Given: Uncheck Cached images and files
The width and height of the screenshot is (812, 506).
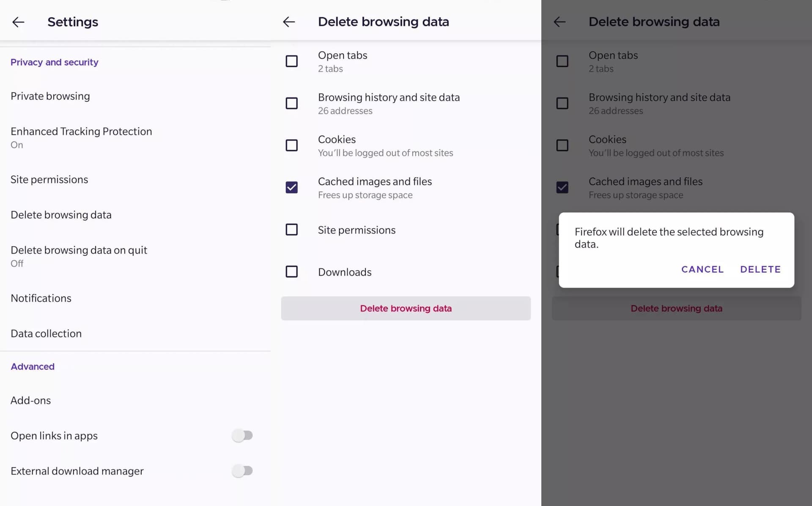Looking at the screenshot, I should 291,187.
